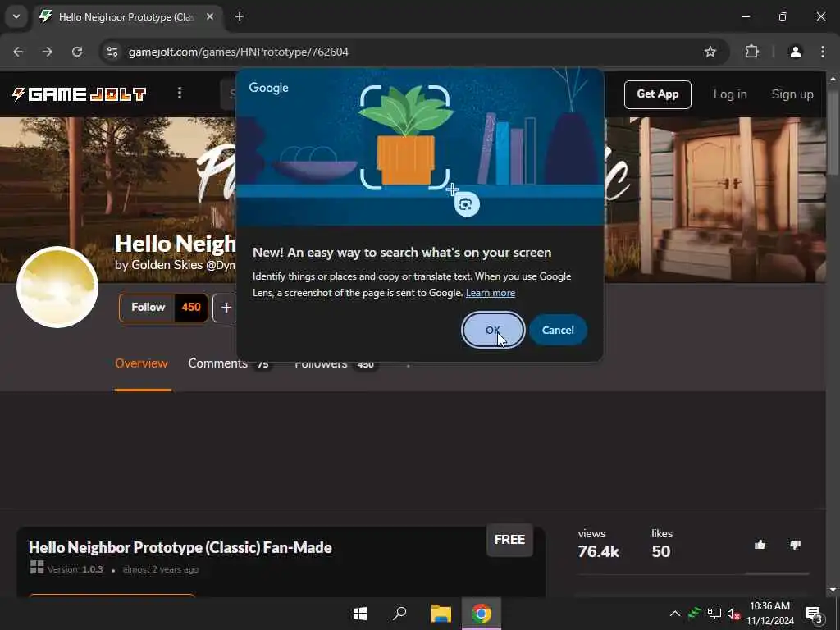Open the Learn more link

(x=491, y=293)
